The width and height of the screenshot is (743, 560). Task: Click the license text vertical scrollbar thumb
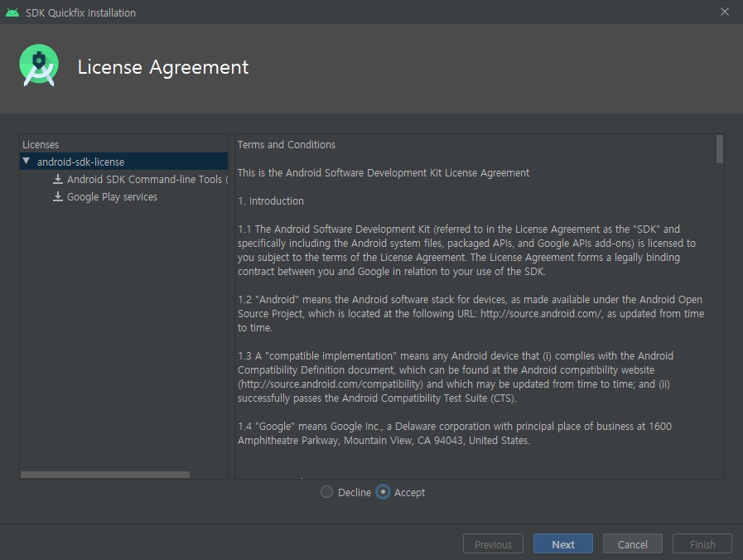pos(720,149)
